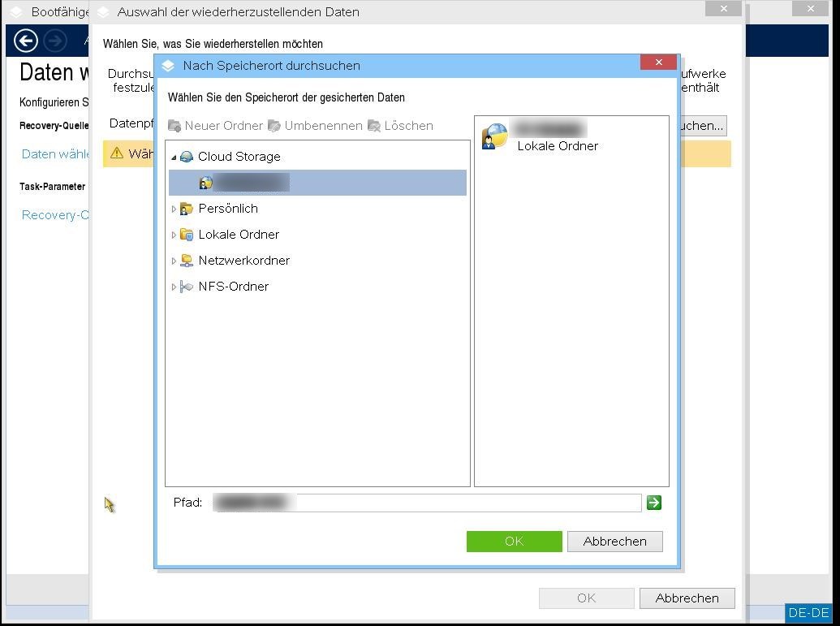Click the NFS-Ordner icon in the tree
This screenshot has height=626, width=840.
pyautogui.click(x=187, y=286)
